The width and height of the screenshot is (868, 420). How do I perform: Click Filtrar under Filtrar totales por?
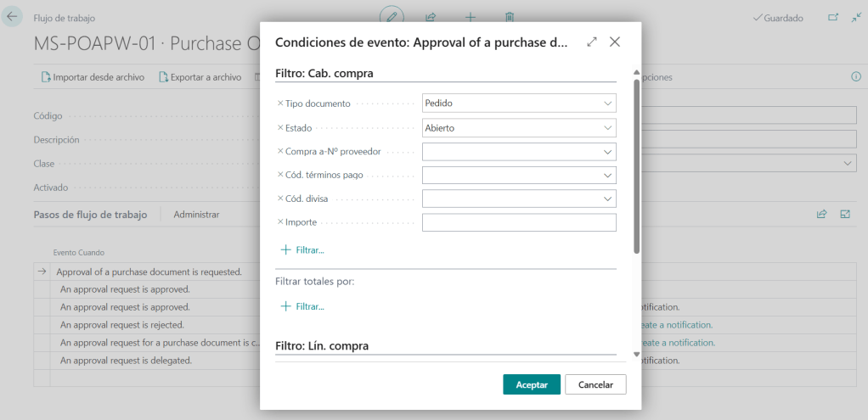pyautogui.click(x=302, y=306)
